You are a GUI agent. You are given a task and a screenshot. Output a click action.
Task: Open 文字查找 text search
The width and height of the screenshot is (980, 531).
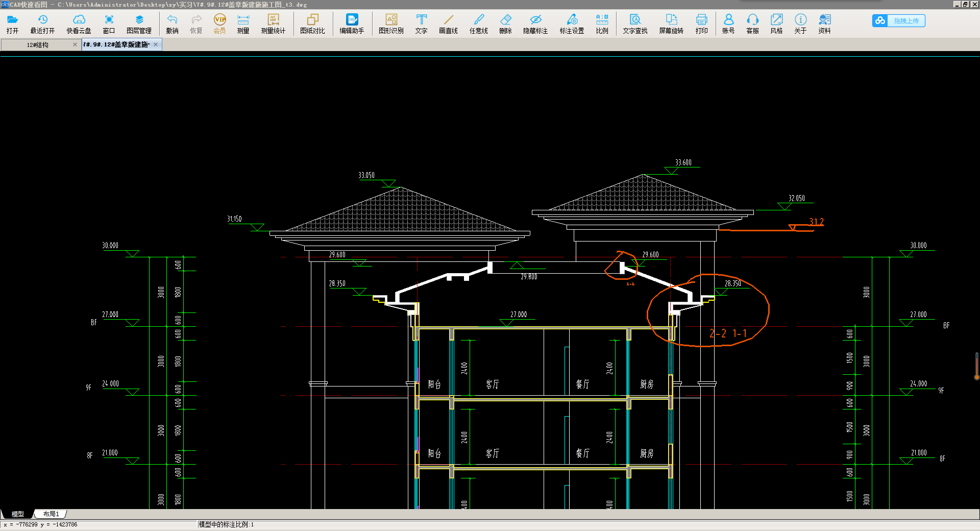(x=635, y=24)
